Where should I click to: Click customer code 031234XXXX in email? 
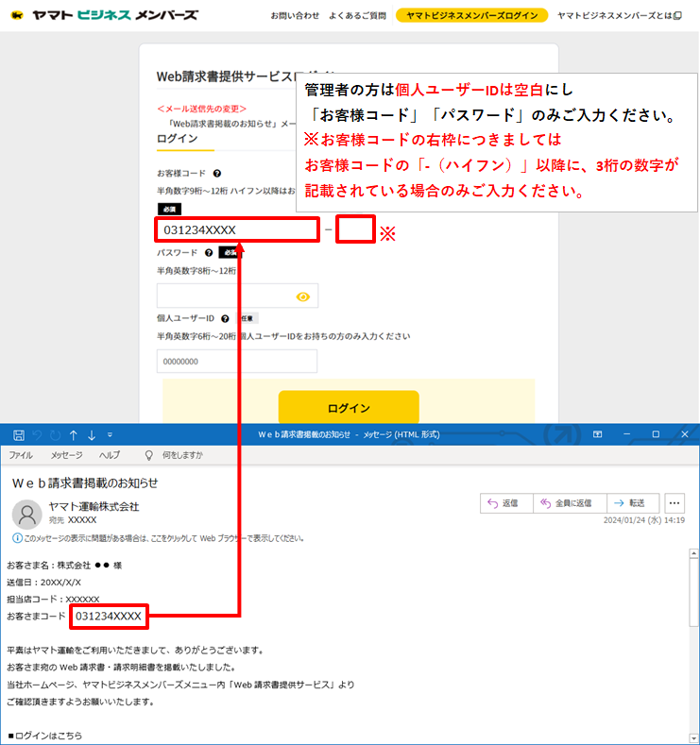tap(109, 617)
